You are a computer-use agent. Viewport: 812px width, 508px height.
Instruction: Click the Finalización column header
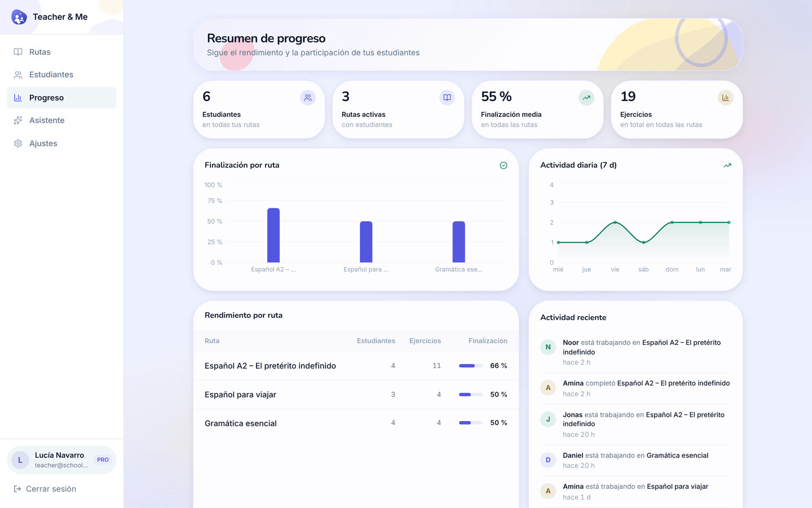point(488,341)
